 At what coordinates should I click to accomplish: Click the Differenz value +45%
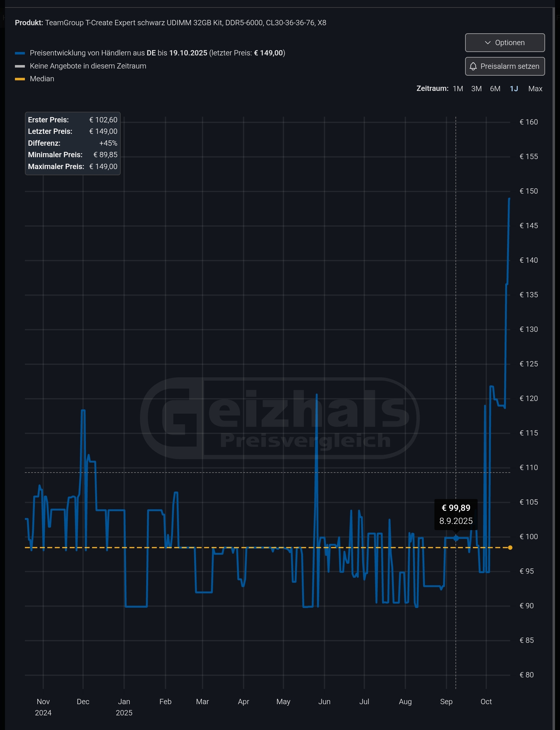coord(108,143)
